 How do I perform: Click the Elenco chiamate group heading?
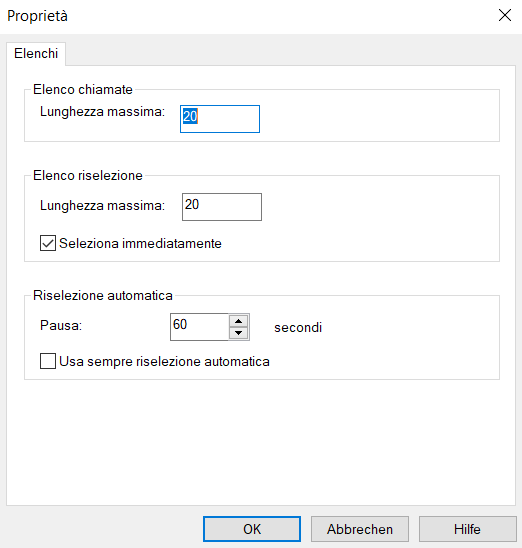83,89
